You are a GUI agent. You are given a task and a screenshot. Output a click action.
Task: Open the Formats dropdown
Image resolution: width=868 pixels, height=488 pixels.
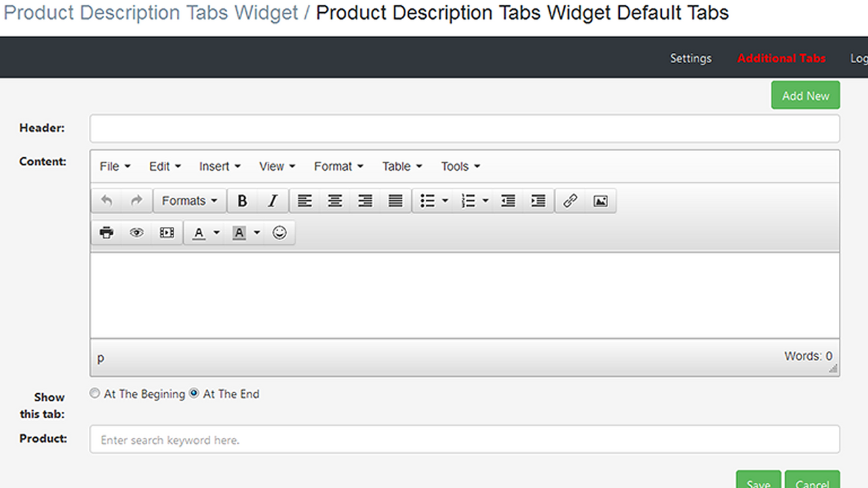190,201
